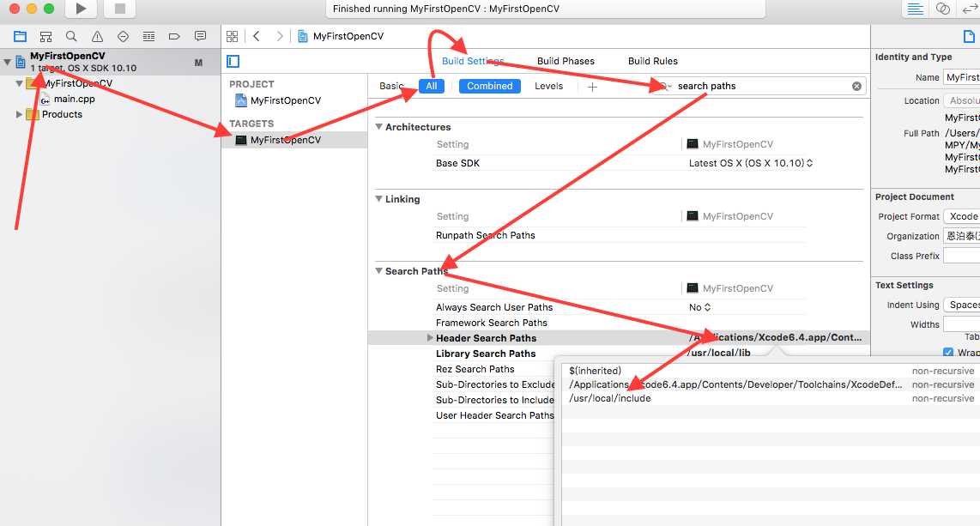The width and height of the screenshot is (980, 526).
Task: Open the Build Settings tab
Action: pos(473,61)
